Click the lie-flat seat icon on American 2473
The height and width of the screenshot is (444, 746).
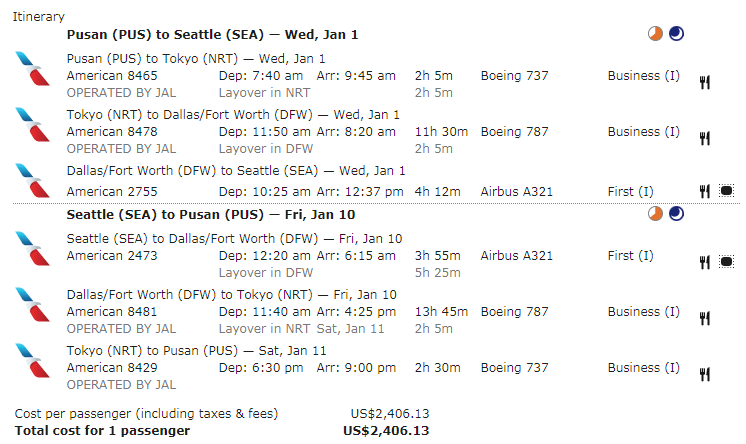pos(726,261)
